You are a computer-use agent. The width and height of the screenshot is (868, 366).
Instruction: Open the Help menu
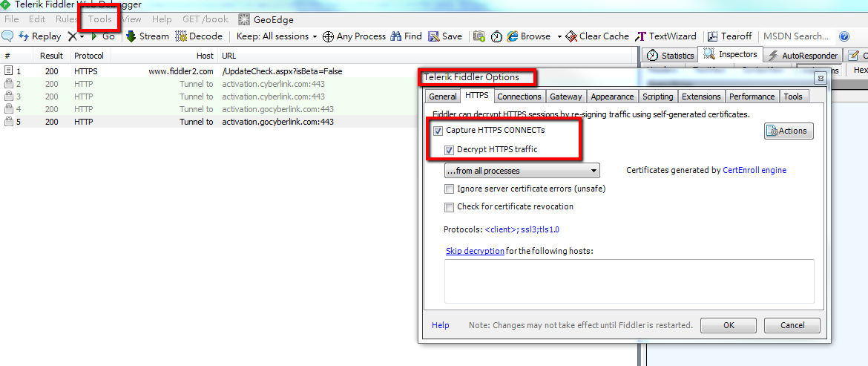[162, 19]
